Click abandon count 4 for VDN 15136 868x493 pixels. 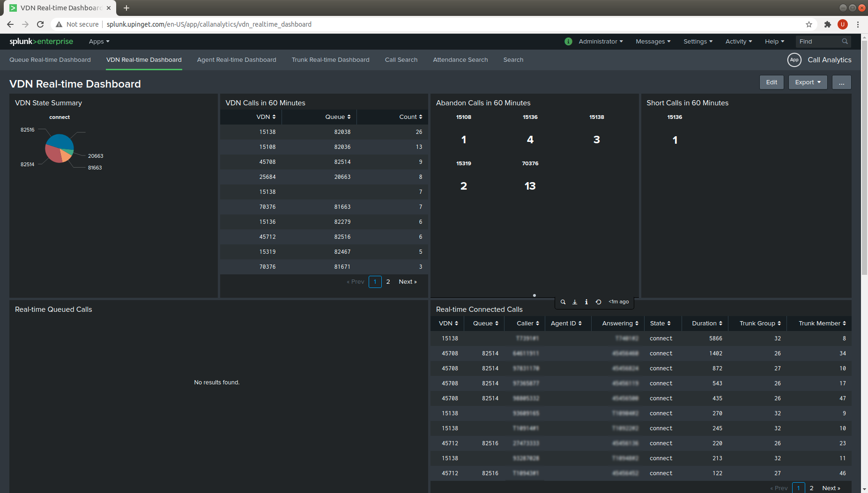pyautogui.click(x=530, y=140)
